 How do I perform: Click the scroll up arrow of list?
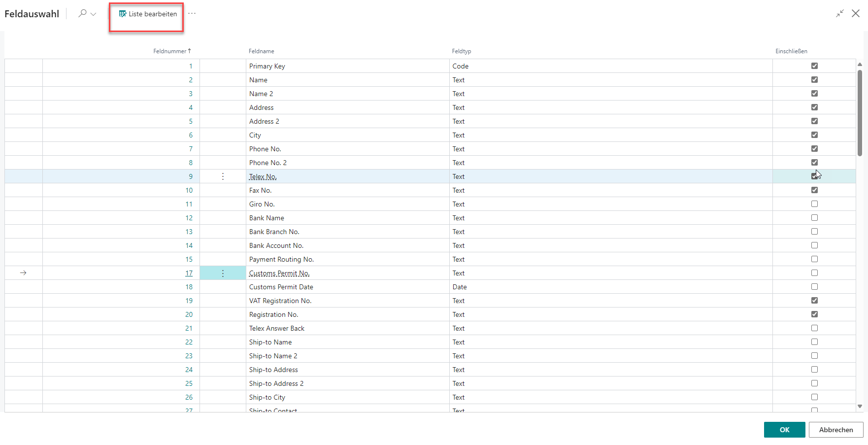click(x=860, y=65)
